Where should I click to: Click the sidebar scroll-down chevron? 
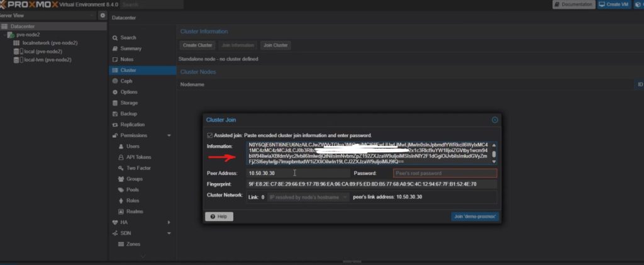pyautogui.click(x=143, y=256)
